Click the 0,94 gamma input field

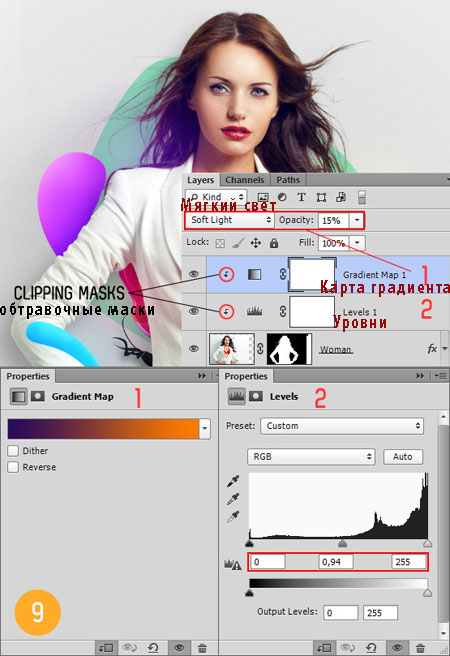336,562
